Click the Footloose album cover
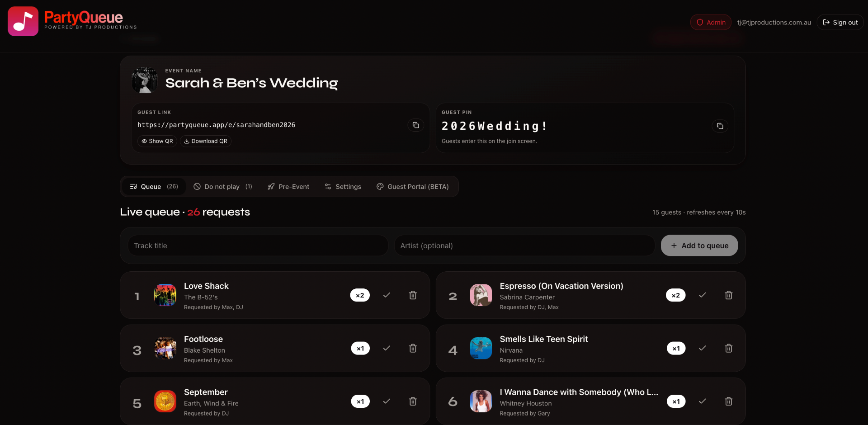The width and height of the screenshot is (868, 425). (165, 348)
